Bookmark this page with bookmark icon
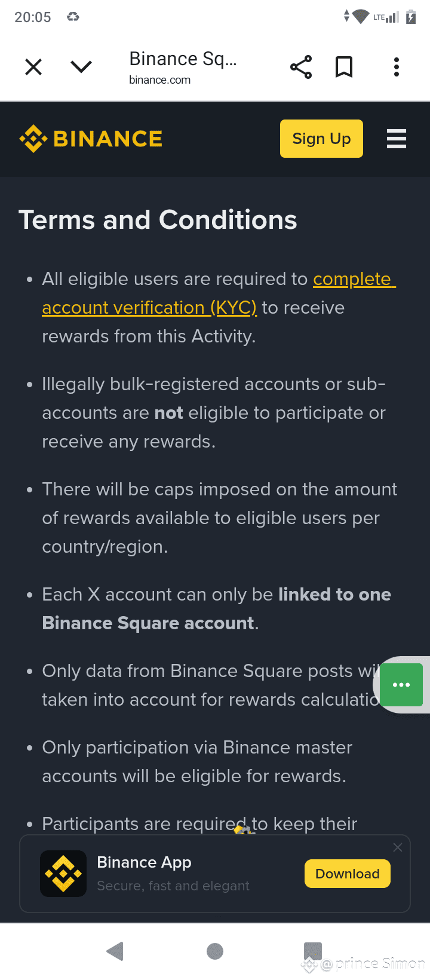The height and width of the screenshot is (980, 430). 344,67
